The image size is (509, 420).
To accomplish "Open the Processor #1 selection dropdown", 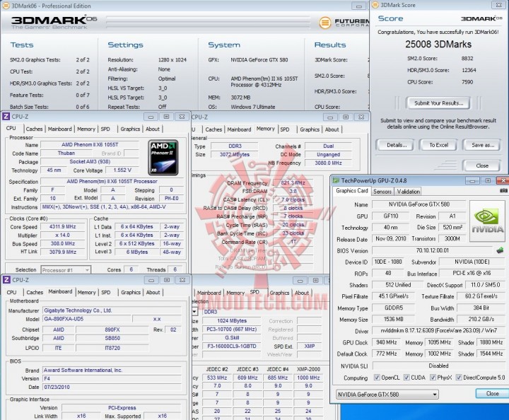I will tap(66, 270).
